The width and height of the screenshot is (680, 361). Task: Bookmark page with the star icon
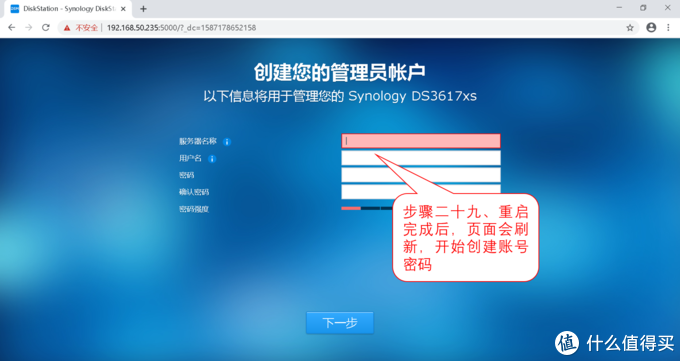630,28
